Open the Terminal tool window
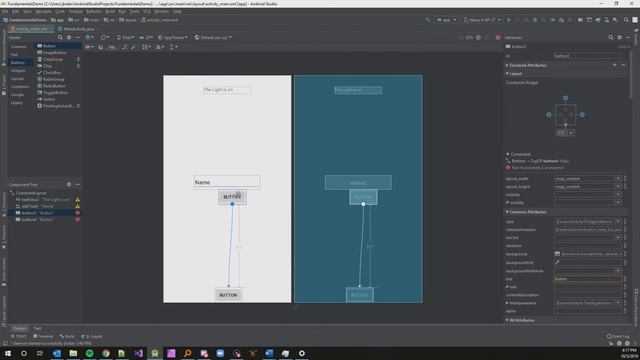The image size is (640, 360). 43,336
